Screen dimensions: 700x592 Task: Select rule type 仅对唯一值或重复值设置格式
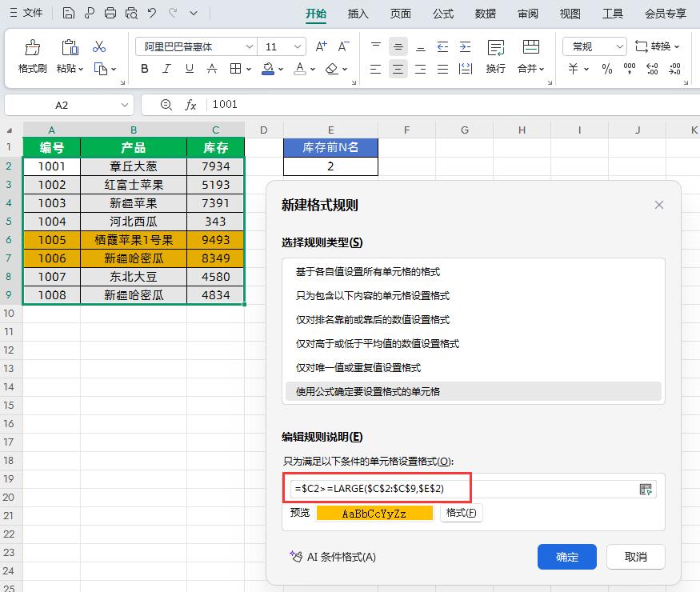pyautogui.click(x=474, y=368)
